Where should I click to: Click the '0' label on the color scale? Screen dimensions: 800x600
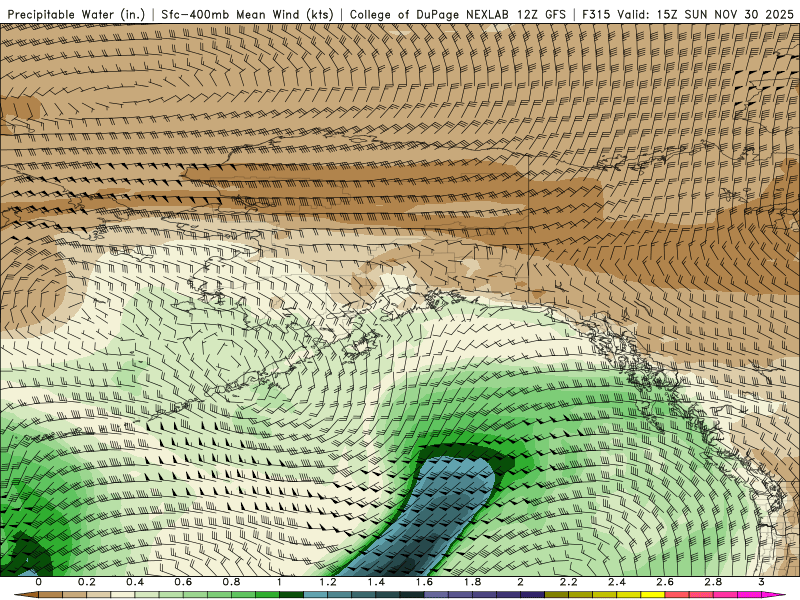39,582
